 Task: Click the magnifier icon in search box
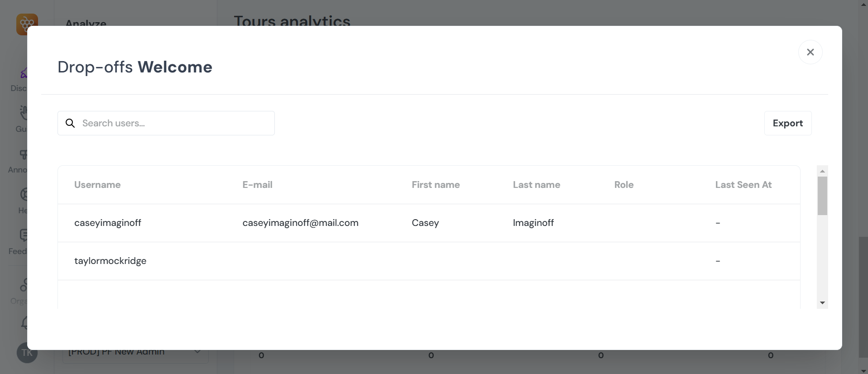70,123
